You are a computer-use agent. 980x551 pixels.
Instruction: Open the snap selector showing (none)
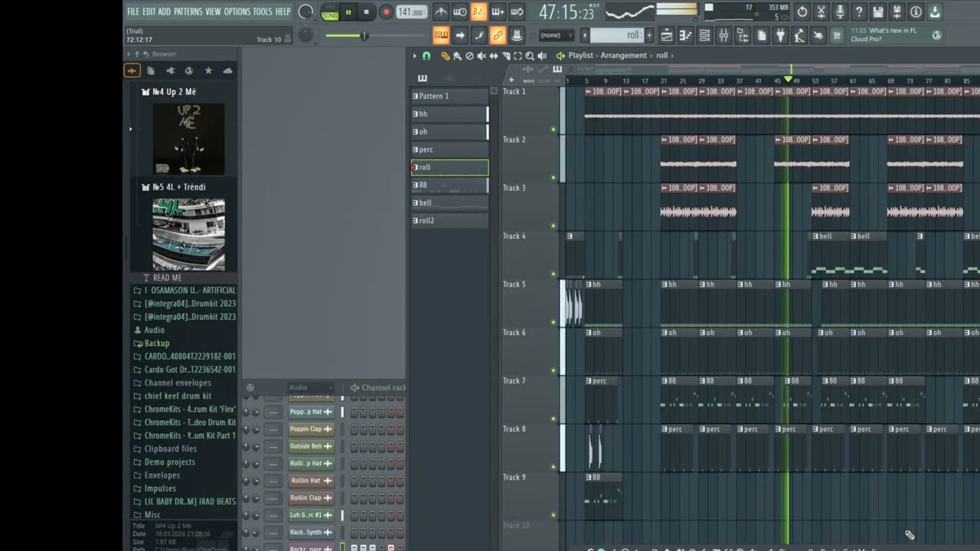coord(557,35)
